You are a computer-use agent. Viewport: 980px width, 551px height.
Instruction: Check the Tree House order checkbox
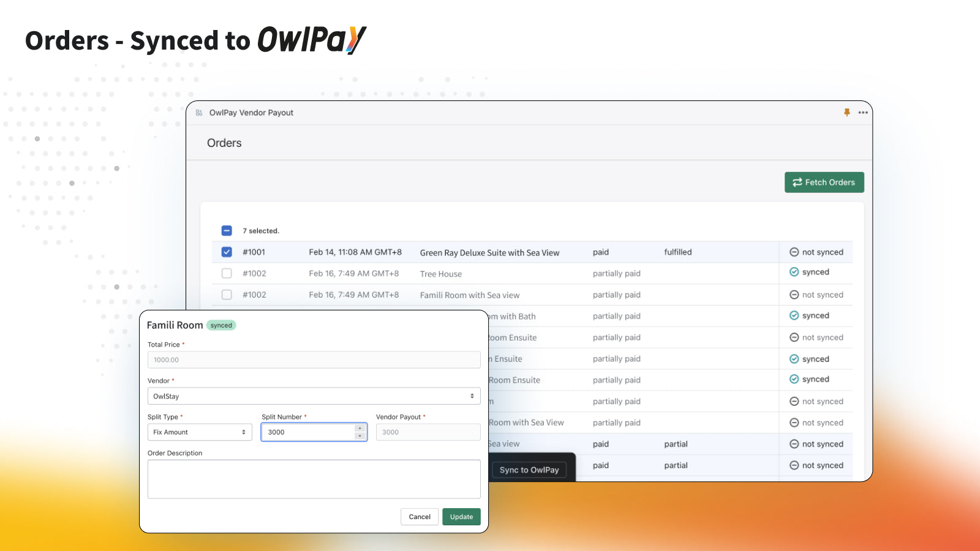227,273
